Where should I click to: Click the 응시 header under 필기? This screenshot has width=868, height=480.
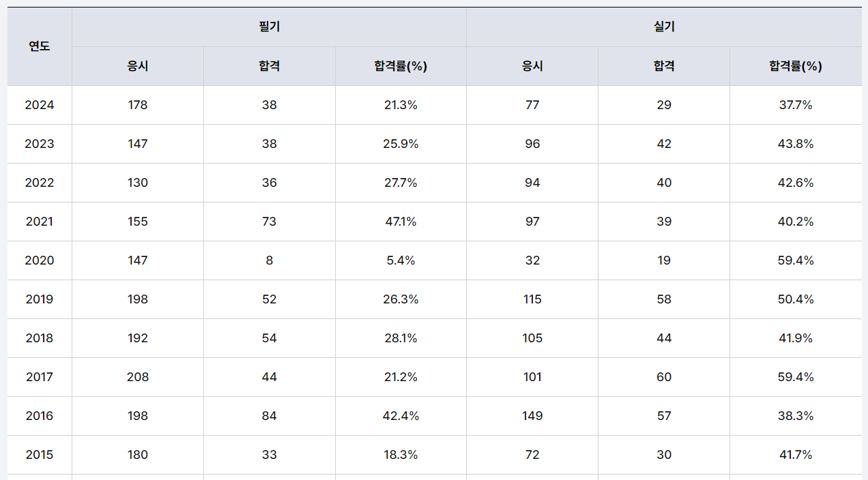[x=138, y=66]
